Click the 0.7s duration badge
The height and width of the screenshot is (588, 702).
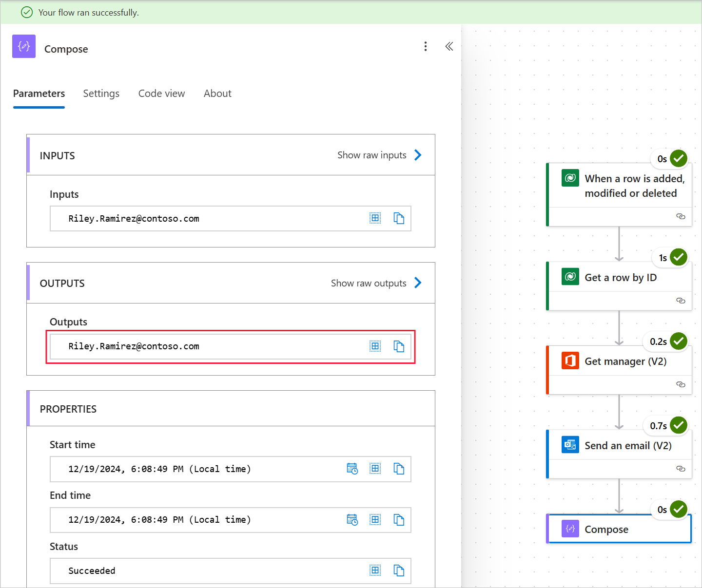coord(658,426)
